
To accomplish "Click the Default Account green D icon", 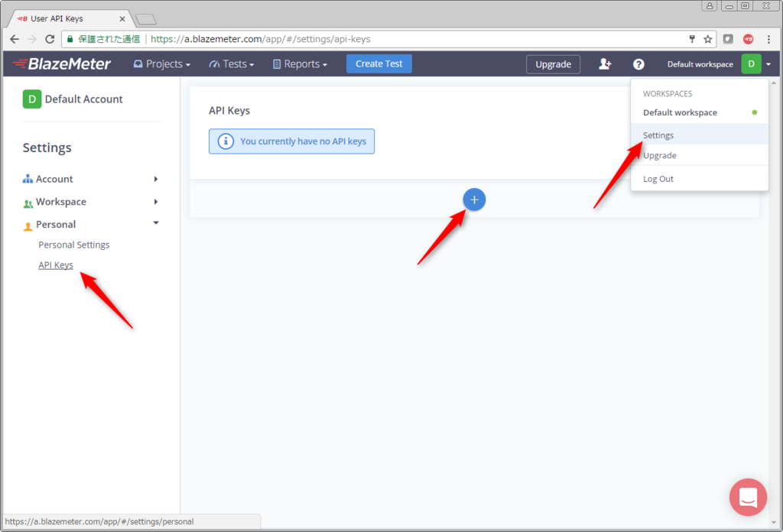I will pyautogui.click(x=32, y=99).
